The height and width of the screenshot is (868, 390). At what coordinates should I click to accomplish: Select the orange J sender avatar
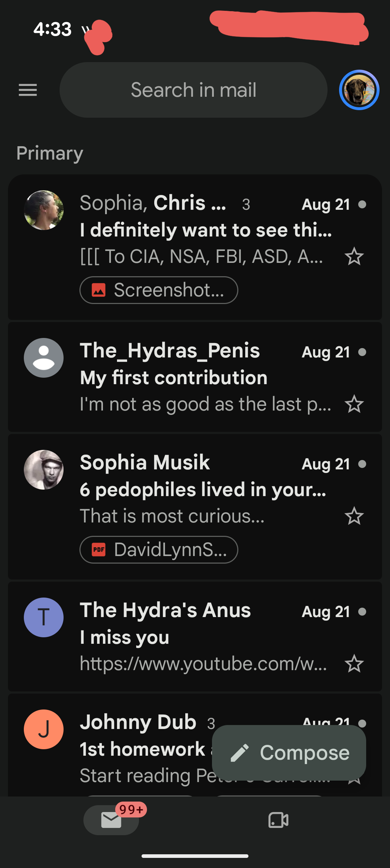[44, 729]
